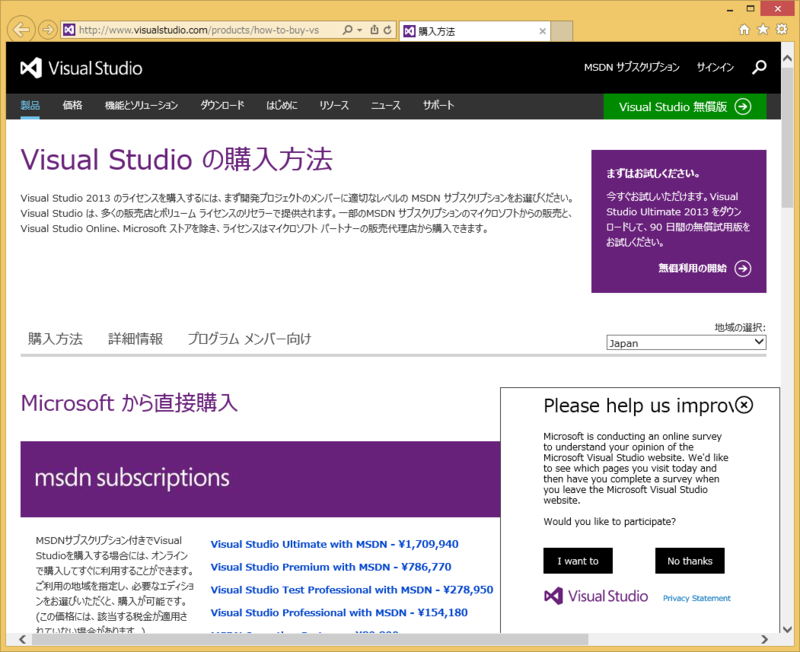Image resolution: width=800 pixels, height=652 pixels.
Task: Click vertical scrollbar down arrow
Action: [787, 629]
